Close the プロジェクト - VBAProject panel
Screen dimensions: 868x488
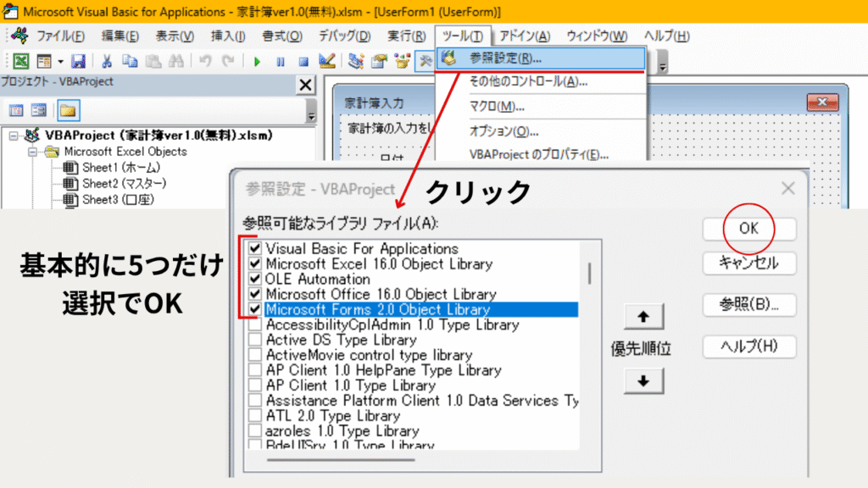pyautogui.click(x=305, y=85)
